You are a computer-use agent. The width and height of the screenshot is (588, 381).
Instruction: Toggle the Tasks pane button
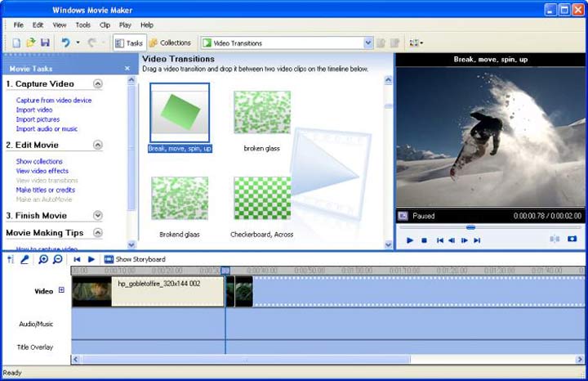click(x=129, y=43)
